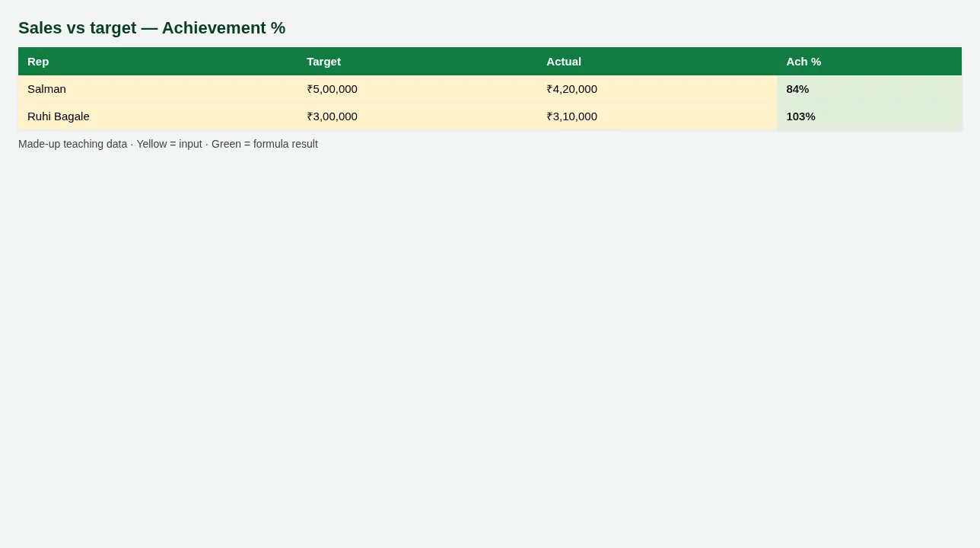The height and width of the screenshot is (548, 980).
Task: Select the ₹3,10,000 actual cell
Action: [x=657, y=116]
